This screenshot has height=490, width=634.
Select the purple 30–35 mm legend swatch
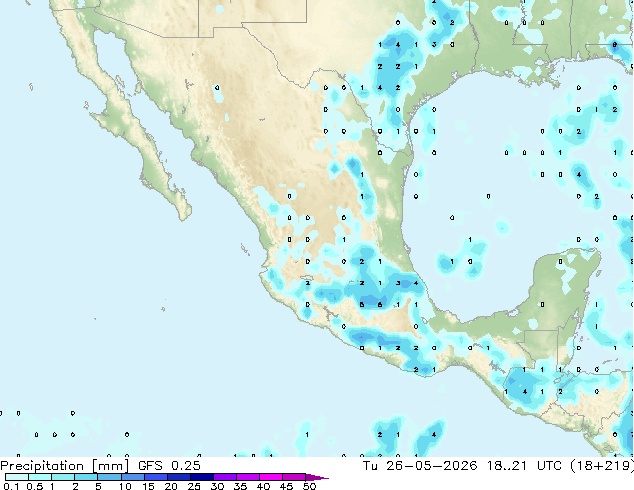point(225,477)
